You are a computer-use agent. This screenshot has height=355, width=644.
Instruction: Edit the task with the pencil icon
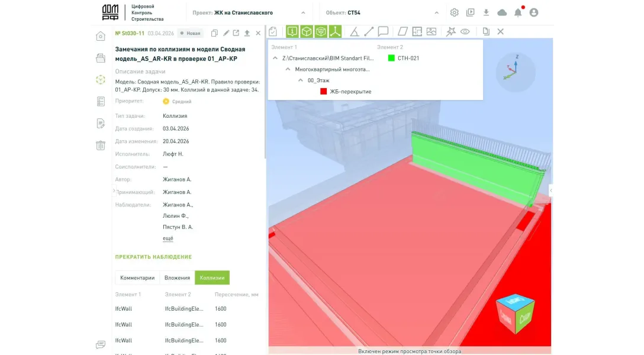click(x=226, y=33)
